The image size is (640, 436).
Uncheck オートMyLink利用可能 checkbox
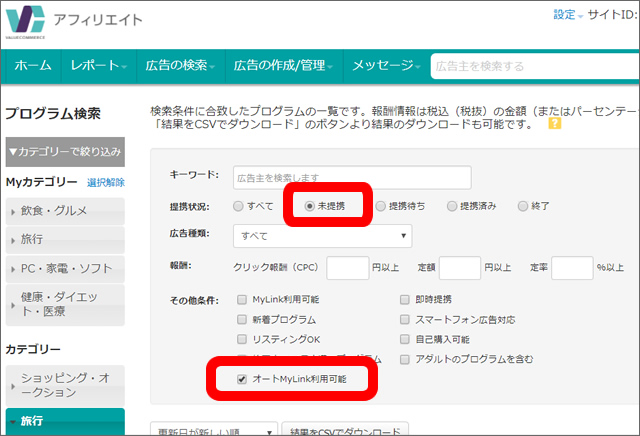(x=243, y=380)
